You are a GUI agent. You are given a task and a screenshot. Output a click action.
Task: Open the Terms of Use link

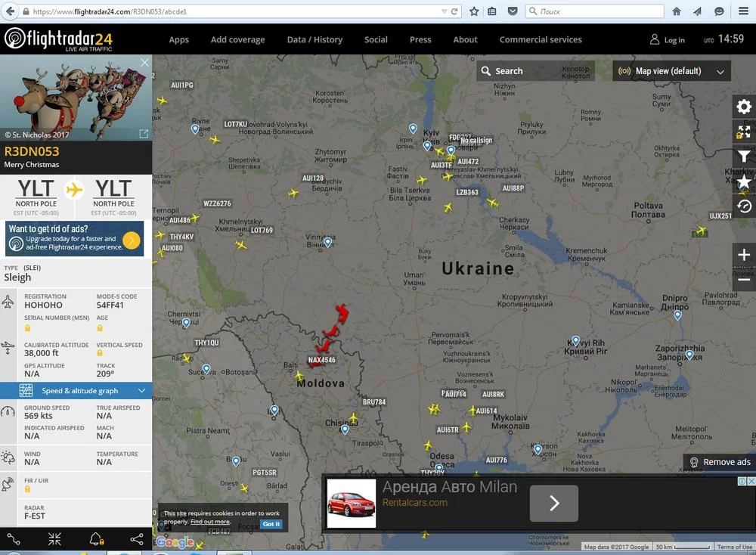coord(734,547)
